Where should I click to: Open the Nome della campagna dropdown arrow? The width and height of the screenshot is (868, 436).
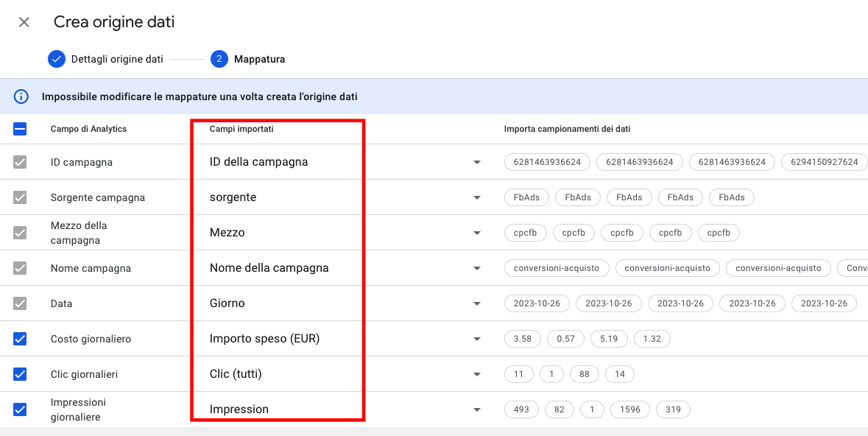coord(476,269)
